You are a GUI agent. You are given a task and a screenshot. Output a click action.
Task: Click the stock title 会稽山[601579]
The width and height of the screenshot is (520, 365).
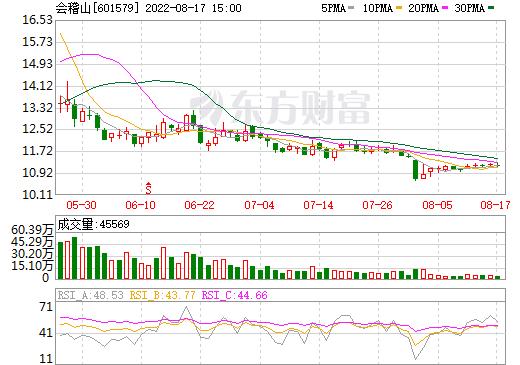pos(97,8)
